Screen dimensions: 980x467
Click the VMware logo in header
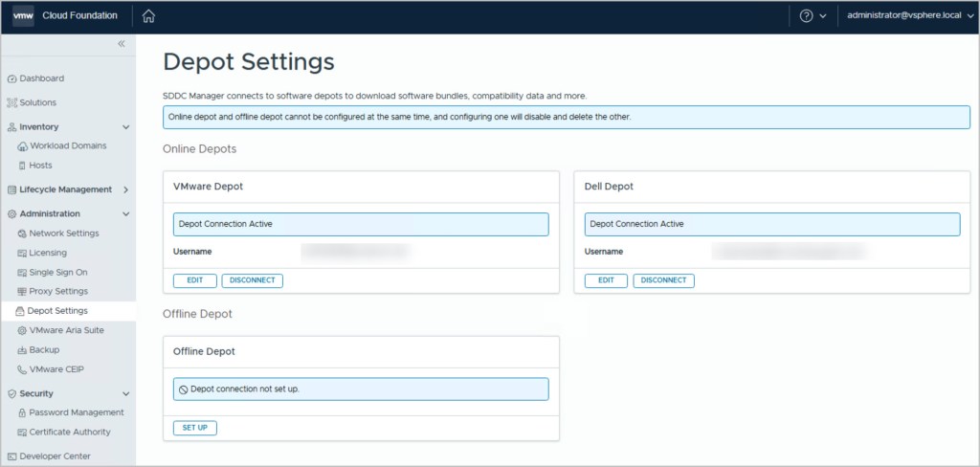[x=23, y=16]
